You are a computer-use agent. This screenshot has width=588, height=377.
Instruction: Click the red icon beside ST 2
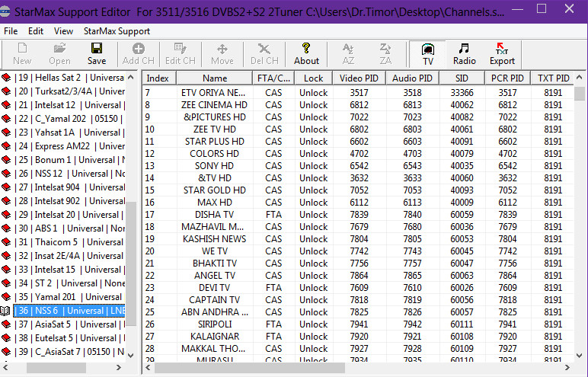[6, 283]
